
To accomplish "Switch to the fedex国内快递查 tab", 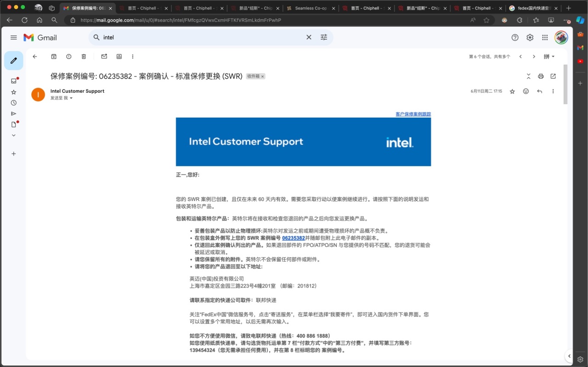I will [x=533, y=8].
